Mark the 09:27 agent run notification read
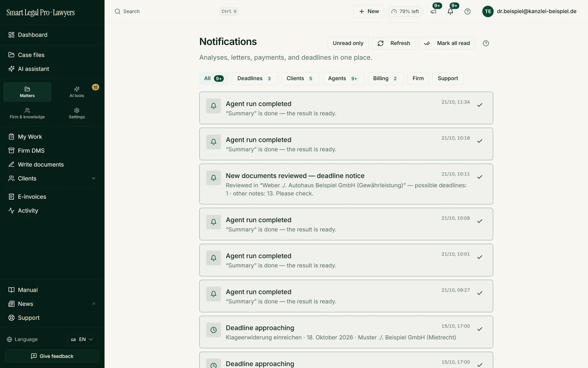The height and width of the screenshot is (368, 588). click(x=480, y=293)
